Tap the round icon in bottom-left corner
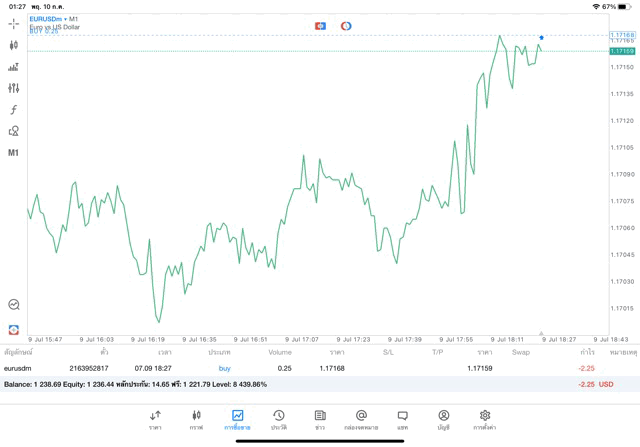The height and width of the screenshot is (447, 640). tap(13, 329)
